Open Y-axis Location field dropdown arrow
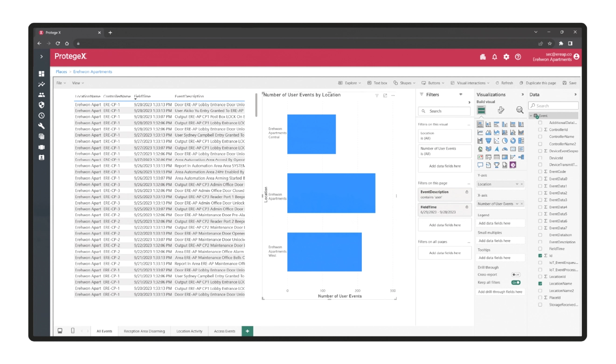The height and width of the screenshot is (364, 616). click(517, 185)
